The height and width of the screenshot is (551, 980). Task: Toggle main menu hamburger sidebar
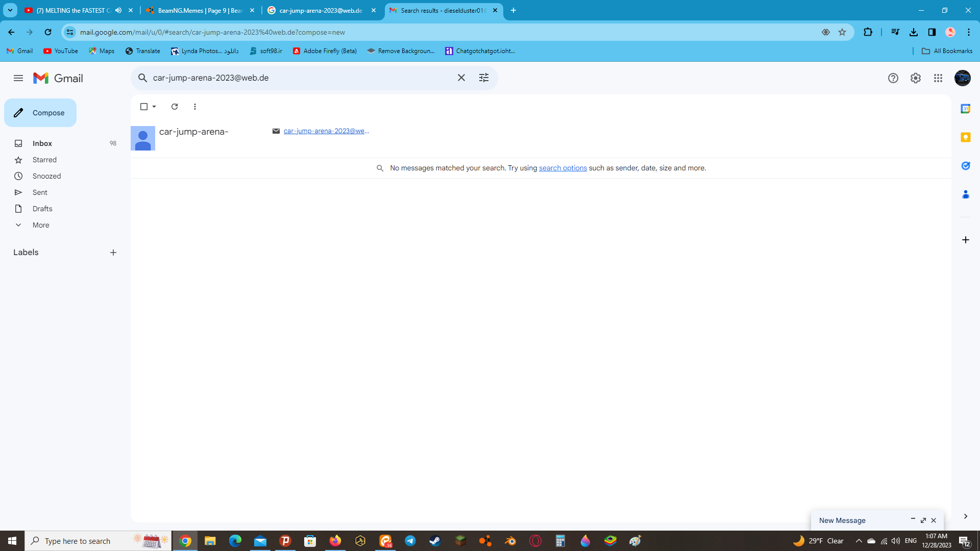click(x=18, y=78)
